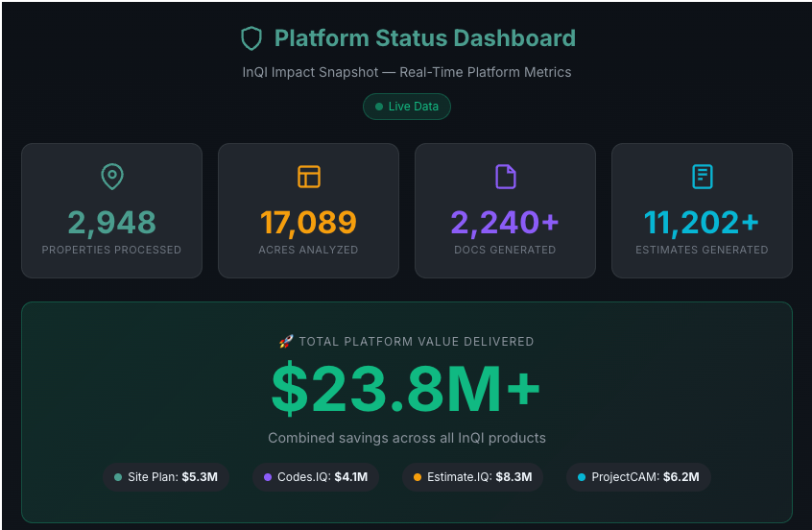Click the Platform Status Dashboard heading
Image resolution: width=812 pixels, height=530 pixels.
pyautogui.click(x=424, y=38)
